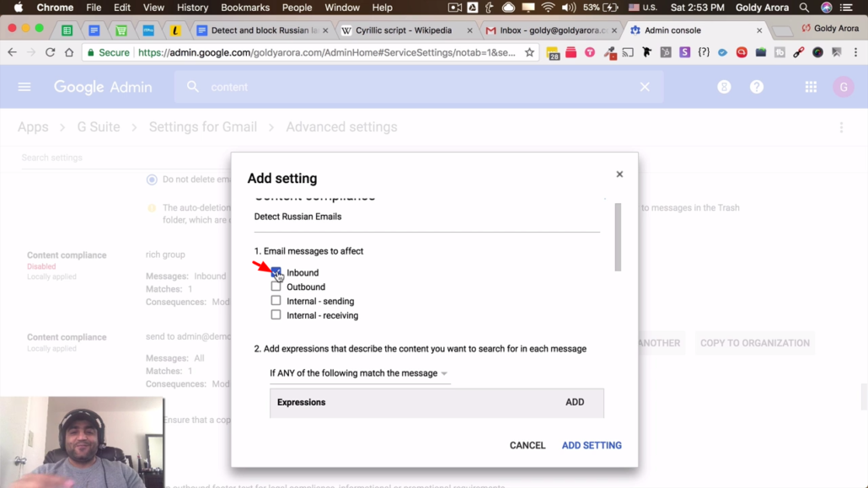868x488 pixels.
Task: Reload the page with the refresh icon
Action: click(50, 52)
